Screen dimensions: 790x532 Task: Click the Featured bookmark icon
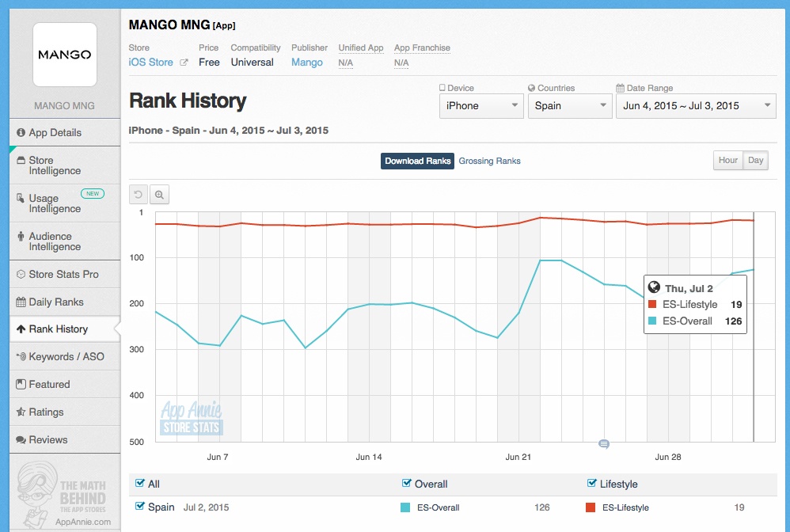coord(21,384)
